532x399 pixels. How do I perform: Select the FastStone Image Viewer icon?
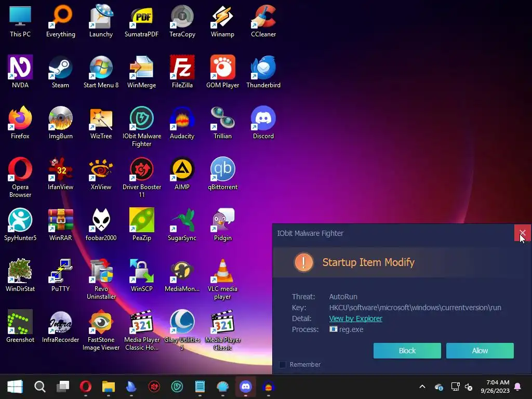pyautogui.click(x=101, y=330)
